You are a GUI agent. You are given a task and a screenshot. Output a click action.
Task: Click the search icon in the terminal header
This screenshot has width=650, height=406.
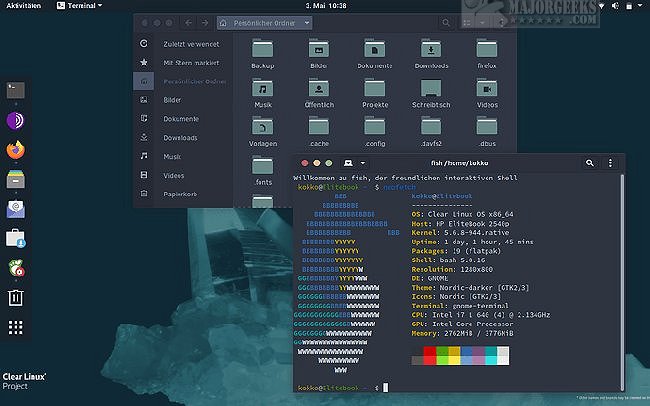click(x=590, y=162)
